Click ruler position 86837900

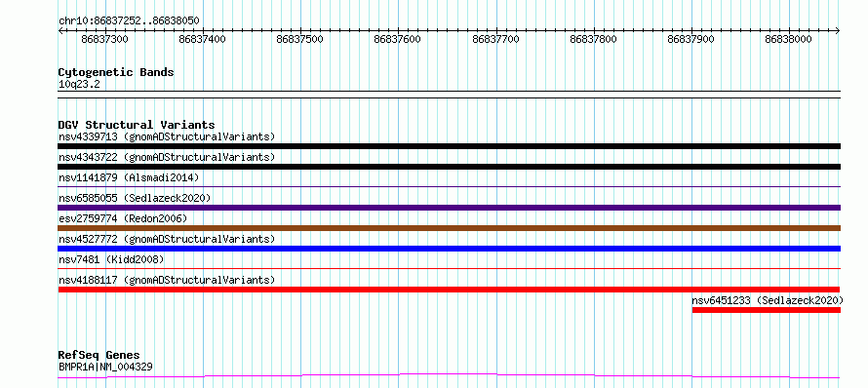(691, 39)
